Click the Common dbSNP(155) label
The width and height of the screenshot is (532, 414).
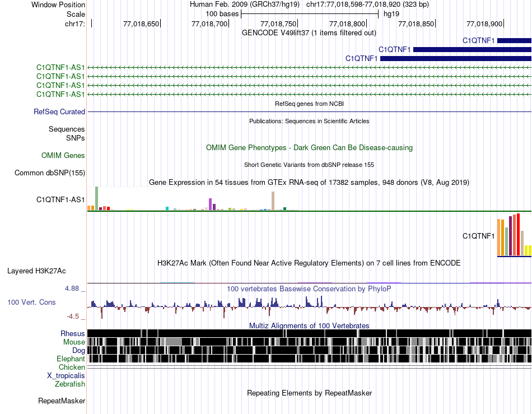pos(50,173)
